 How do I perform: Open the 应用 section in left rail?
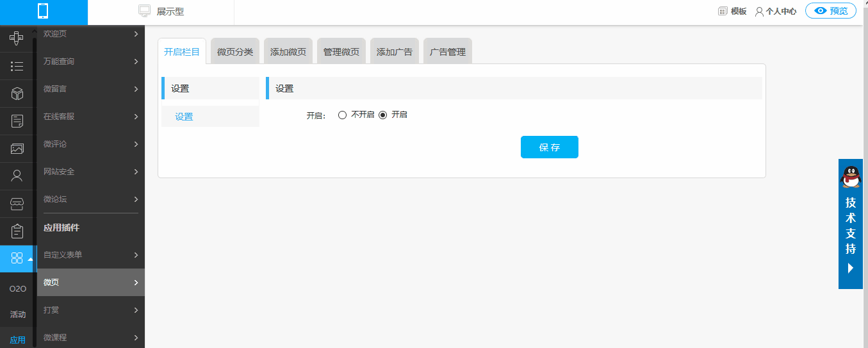pyautogui.click(x=18, y=340)
